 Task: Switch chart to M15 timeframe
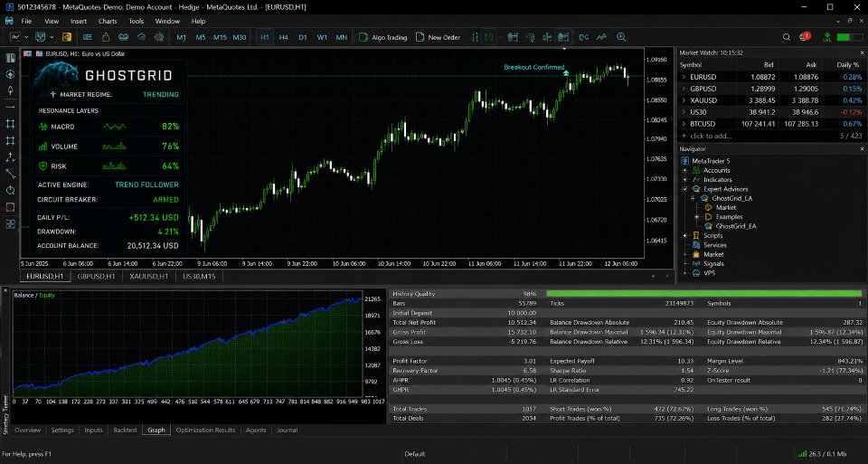click(x=220, y=38)
